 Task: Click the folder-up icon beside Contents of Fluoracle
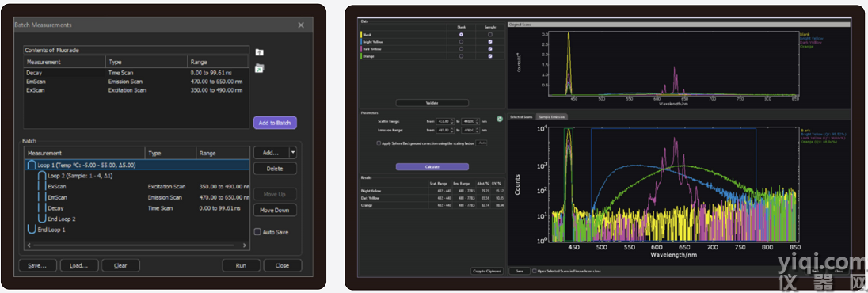tap(258, 52)
